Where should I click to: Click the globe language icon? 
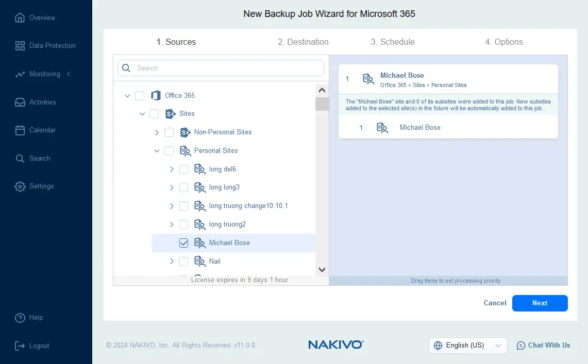pyautogui.click(x=438, y=345)
